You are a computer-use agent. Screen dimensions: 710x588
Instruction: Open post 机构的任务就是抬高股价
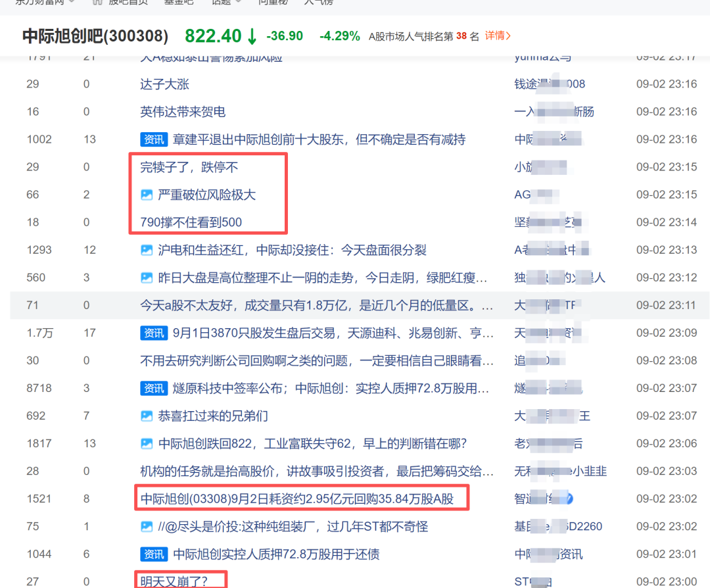[x=317, y=471]
